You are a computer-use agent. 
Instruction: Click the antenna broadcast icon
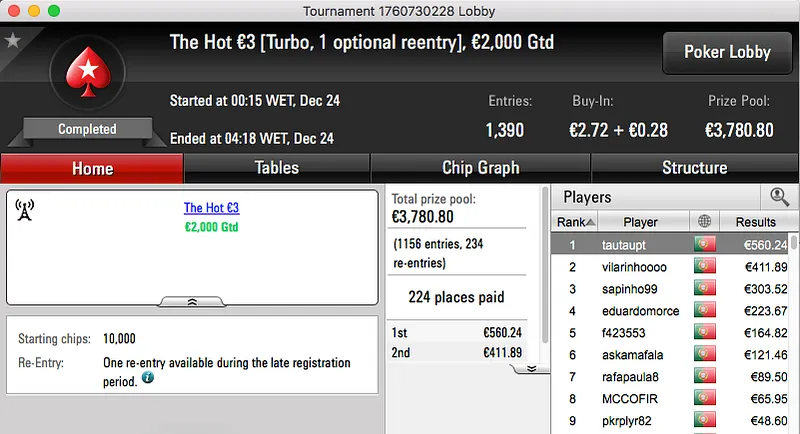pyautogui.click(x=26, y=210)
